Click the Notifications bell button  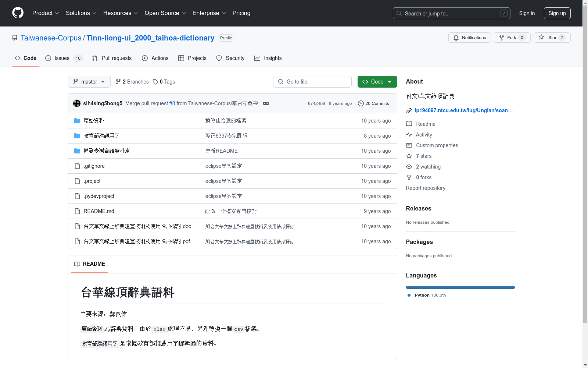pyautogui.click(x=469, y=38)
